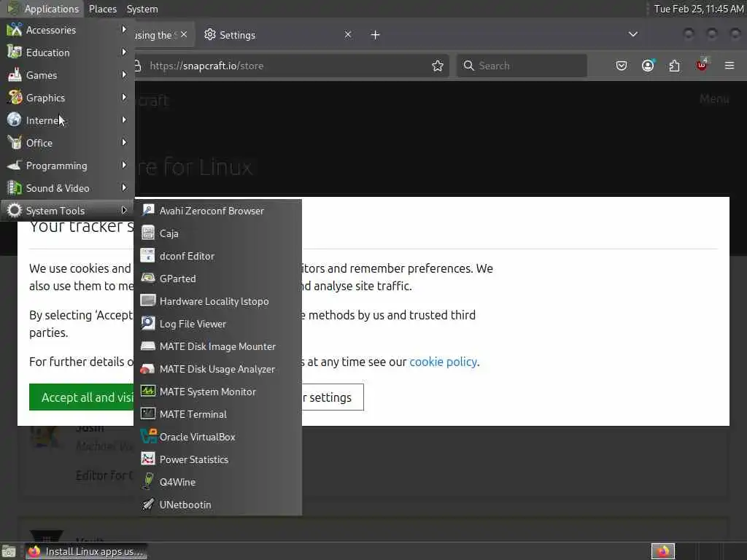The image size is (747, 560).
Task: Expand the Programming submenu
Action: click(x=67, y=166)
